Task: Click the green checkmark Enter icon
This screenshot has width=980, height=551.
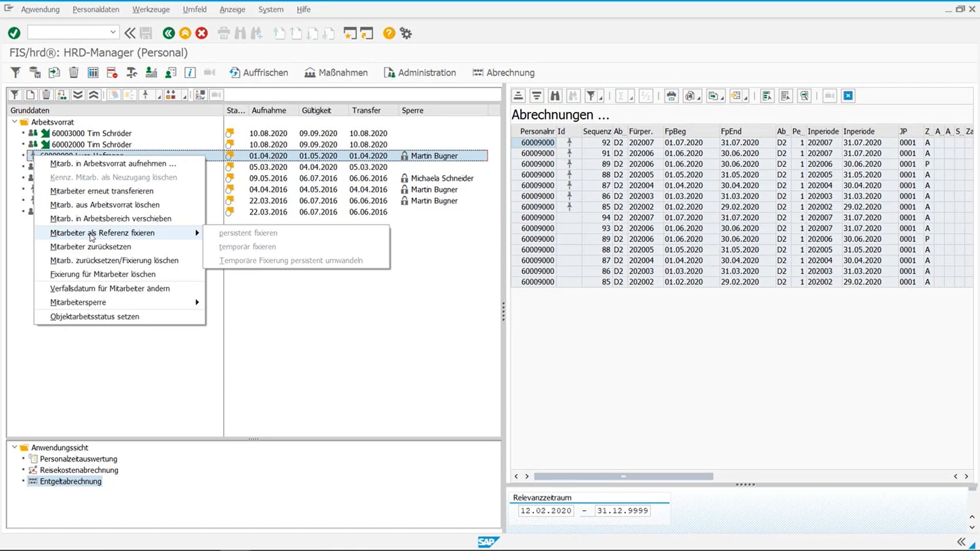Action: point(14,33)
